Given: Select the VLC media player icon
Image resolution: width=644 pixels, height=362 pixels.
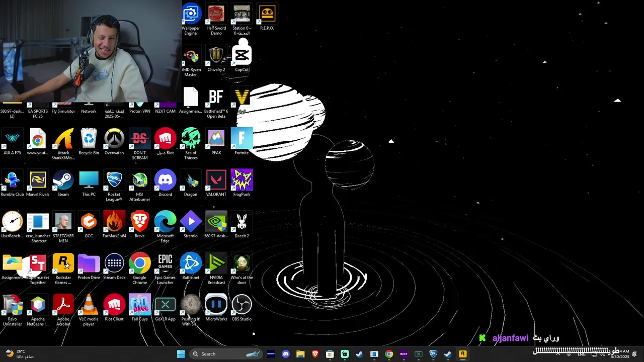Looking at the screenshot, I should click(89, 311).
